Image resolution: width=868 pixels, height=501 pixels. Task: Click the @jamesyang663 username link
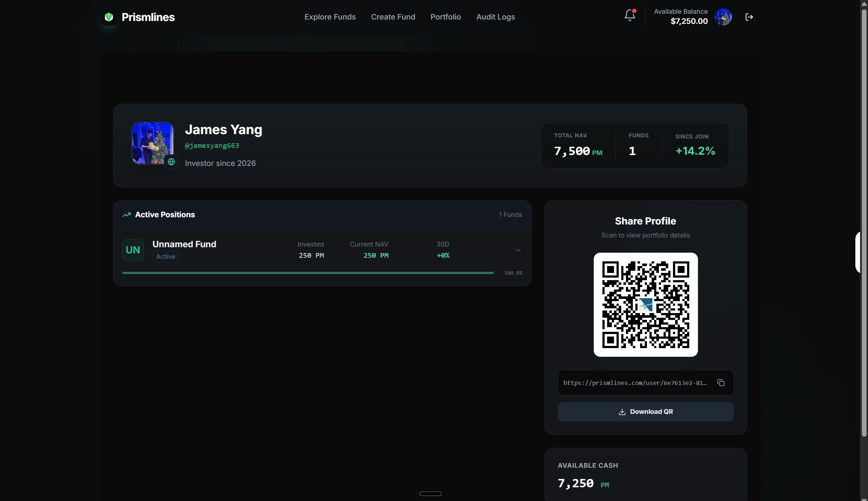point(212,146)
